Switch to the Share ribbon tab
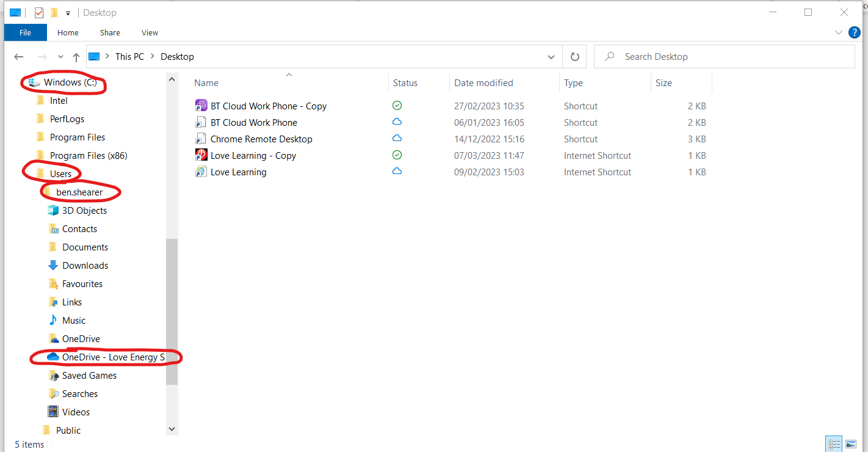 [110, 32]
